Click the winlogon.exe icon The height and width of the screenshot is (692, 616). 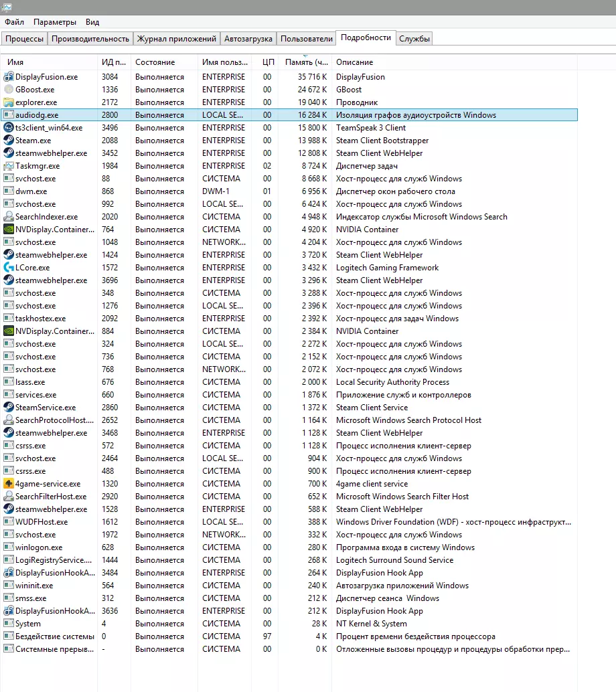[9, 547]
